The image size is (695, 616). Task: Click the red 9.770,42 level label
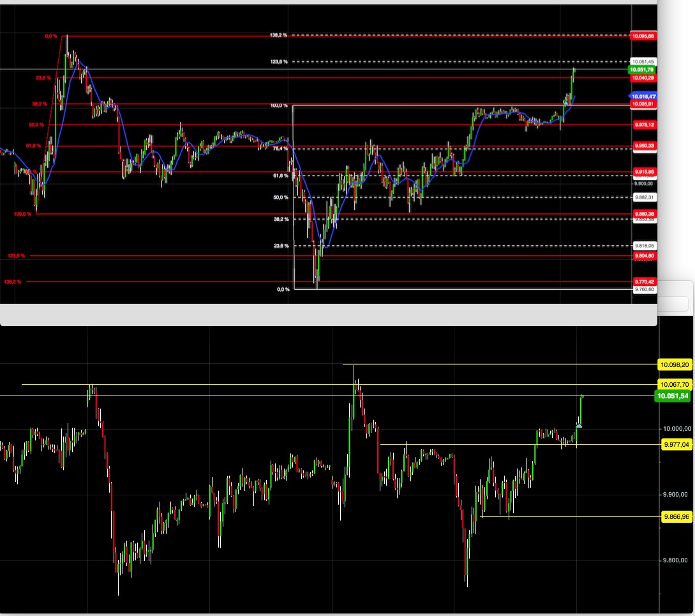[x=643, y=281]
